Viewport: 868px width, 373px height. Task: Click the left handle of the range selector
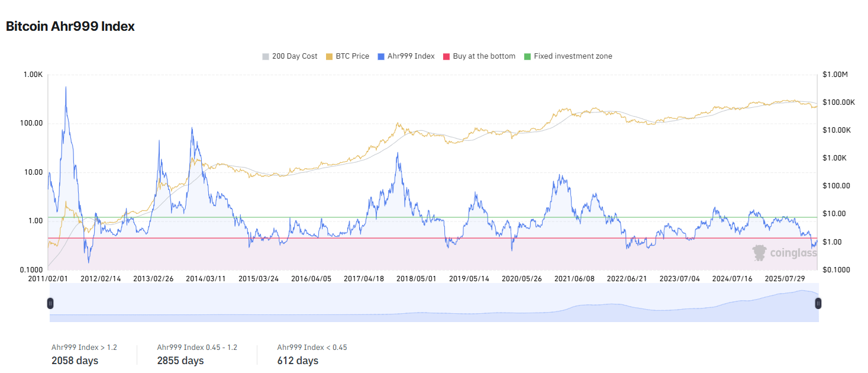pyautogui.click(x=51, y=303)
